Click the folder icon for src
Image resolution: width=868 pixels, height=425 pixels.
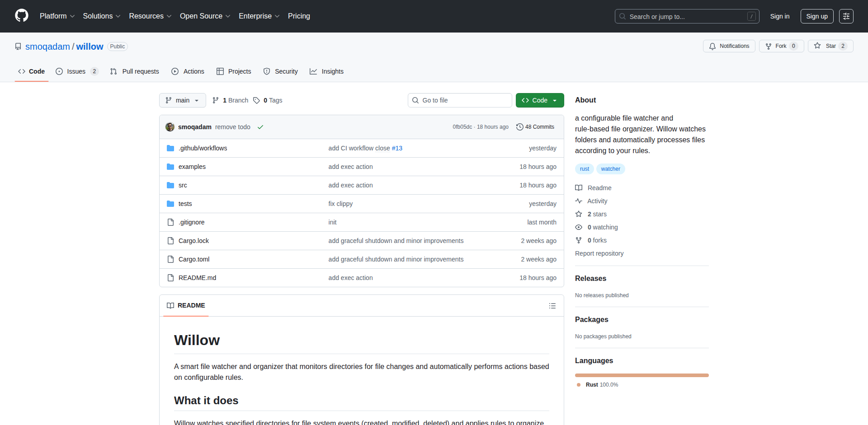pos(170,185)
